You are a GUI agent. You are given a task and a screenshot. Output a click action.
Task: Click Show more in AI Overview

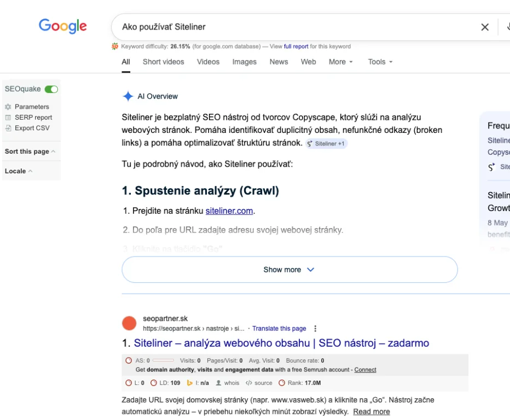pyautogui.click(x=289, y=270)
